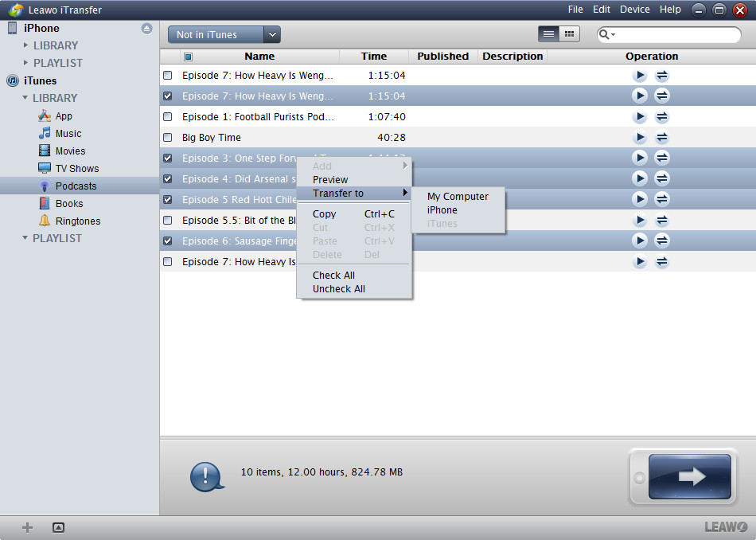
Task: Transfer the Big Boy Time podcast via its row icon
Action: coord(662,138)
